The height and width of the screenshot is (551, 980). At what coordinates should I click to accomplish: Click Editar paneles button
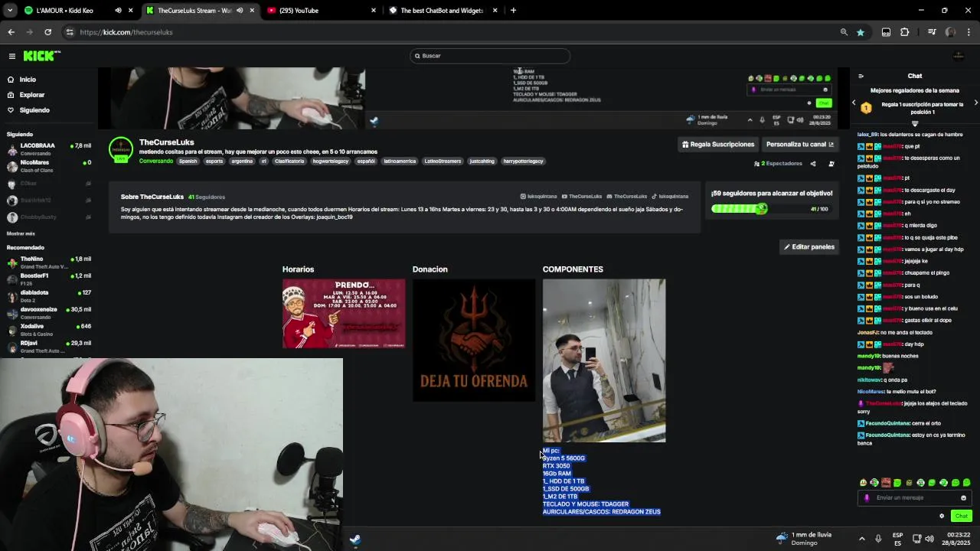(808, 247)
